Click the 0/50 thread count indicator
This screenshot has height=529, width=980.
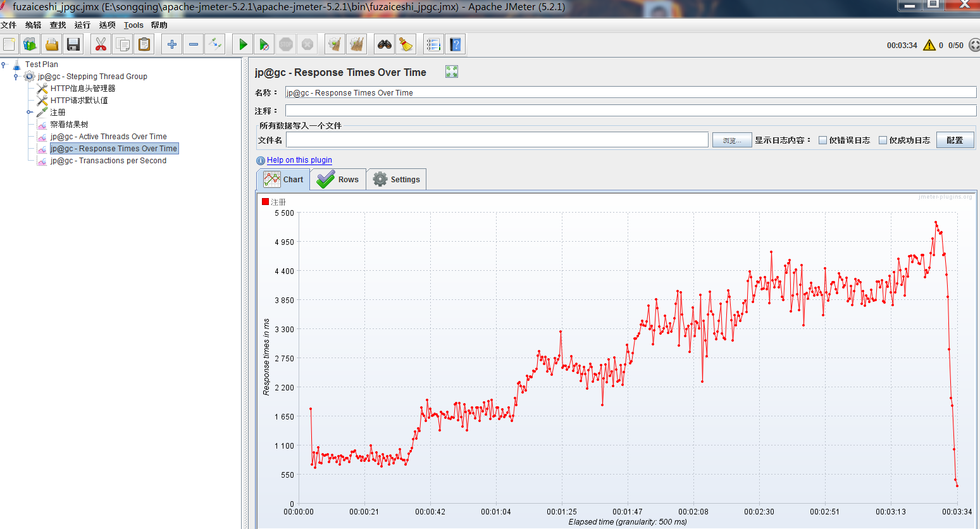(956, 45)
